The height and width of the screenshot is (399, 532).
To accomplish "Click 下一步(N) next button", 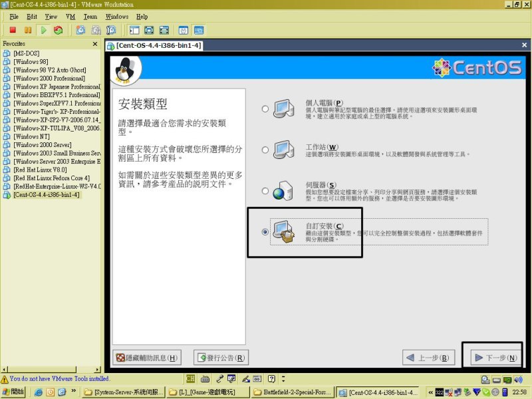I will pos(495,358).
